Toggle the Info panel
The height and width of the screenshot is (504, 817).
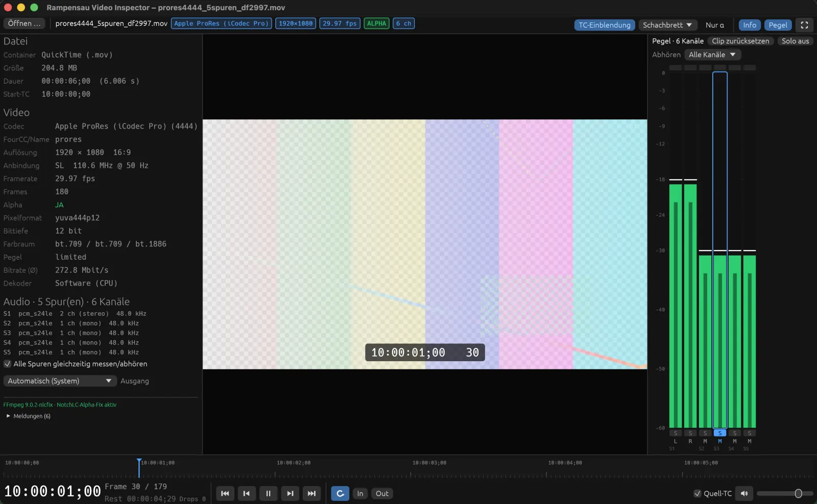click(750, 25)
